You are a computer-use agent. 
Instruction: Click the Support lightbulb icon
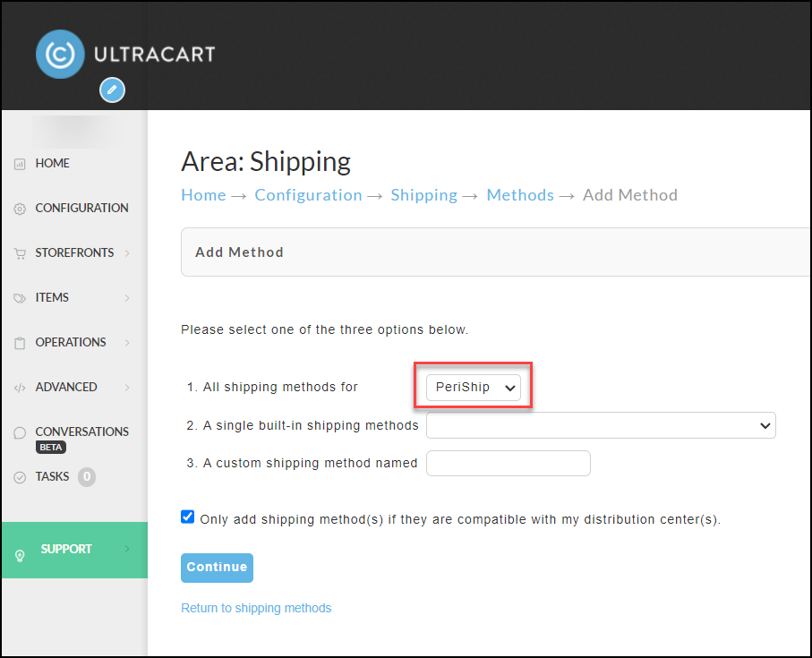click(20, 555)
